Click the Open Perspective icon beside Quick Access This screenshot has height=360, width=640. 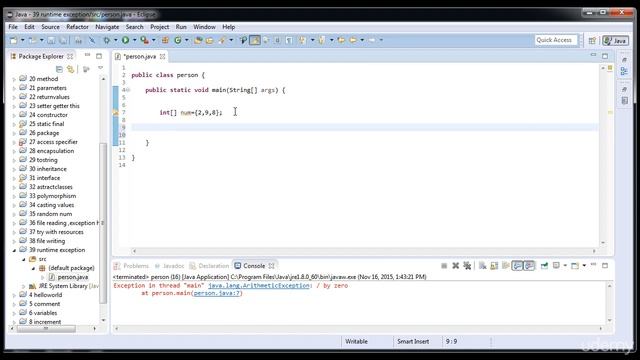[x=592, y=40]
